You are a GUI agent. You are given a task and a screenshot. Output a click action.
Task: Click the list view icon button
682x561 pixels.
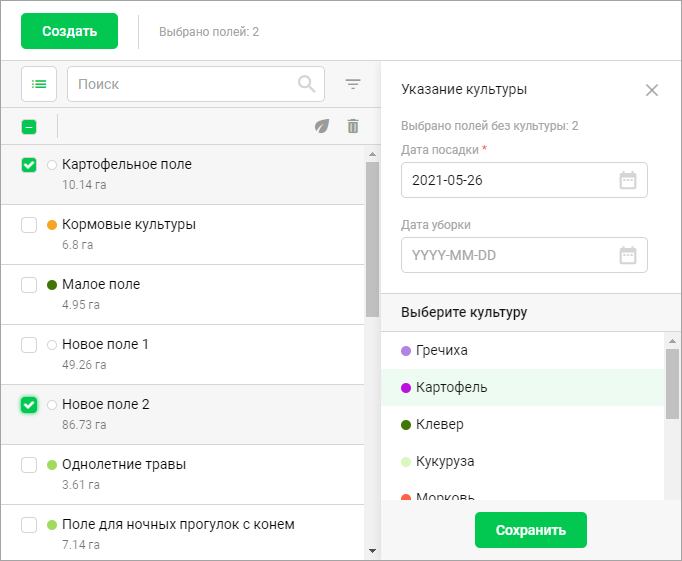39,84
